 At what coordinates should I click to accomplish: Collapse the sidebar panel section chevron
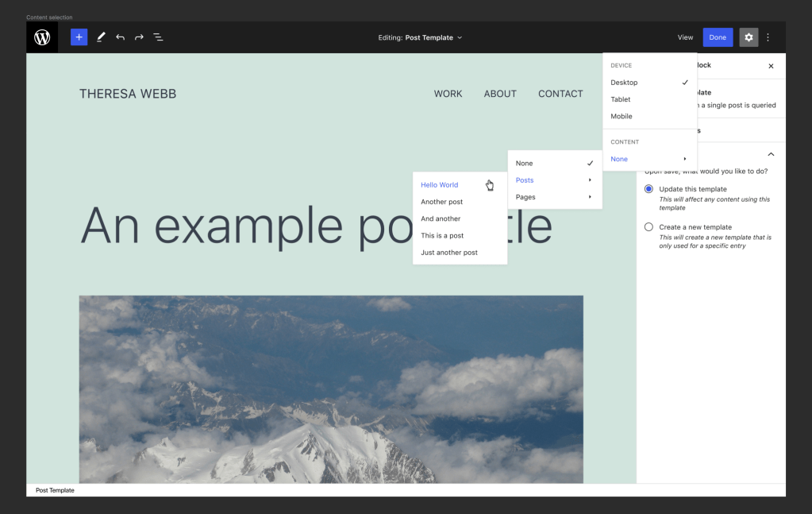pyautogui.click(x=771, y=154)
